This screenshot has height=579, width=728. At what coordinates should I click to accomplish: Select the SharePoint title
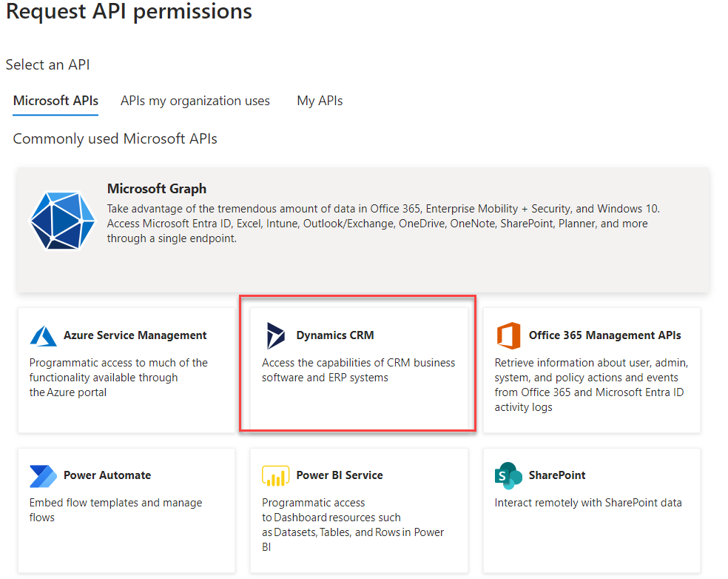[x=557, y=475]
